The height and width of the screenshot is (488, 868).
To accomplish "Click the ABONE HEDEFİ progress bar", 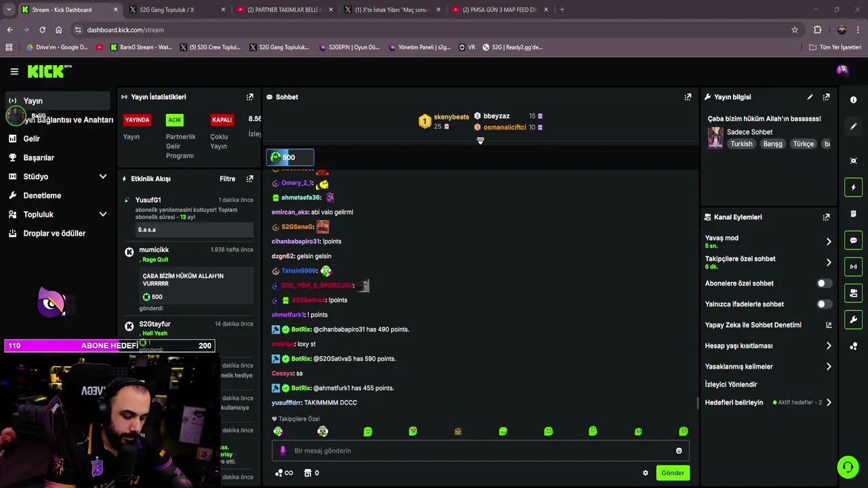I will [x=109, y=346].
